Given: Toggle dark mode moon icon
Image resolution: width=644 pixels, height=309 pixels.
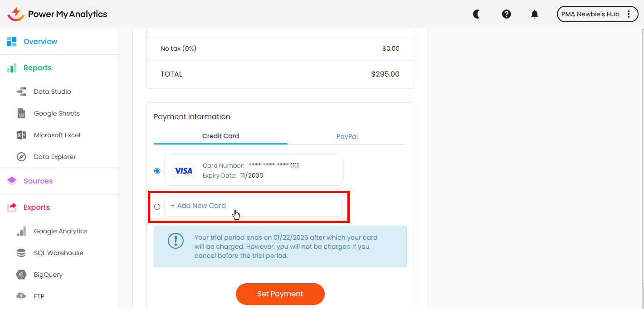Looking at the screenshot, I should pyautogui.click(x=477, y=14).
